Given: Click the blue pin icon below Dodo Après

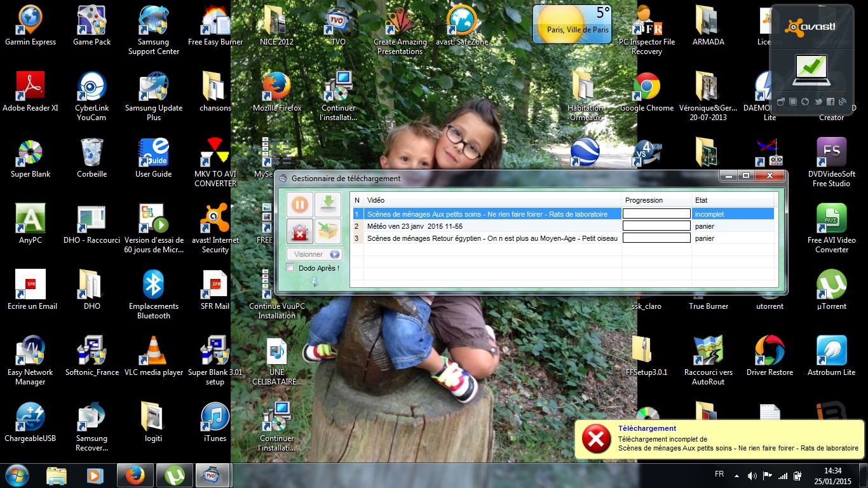Looking at the screenshot, I should [314, 282].
